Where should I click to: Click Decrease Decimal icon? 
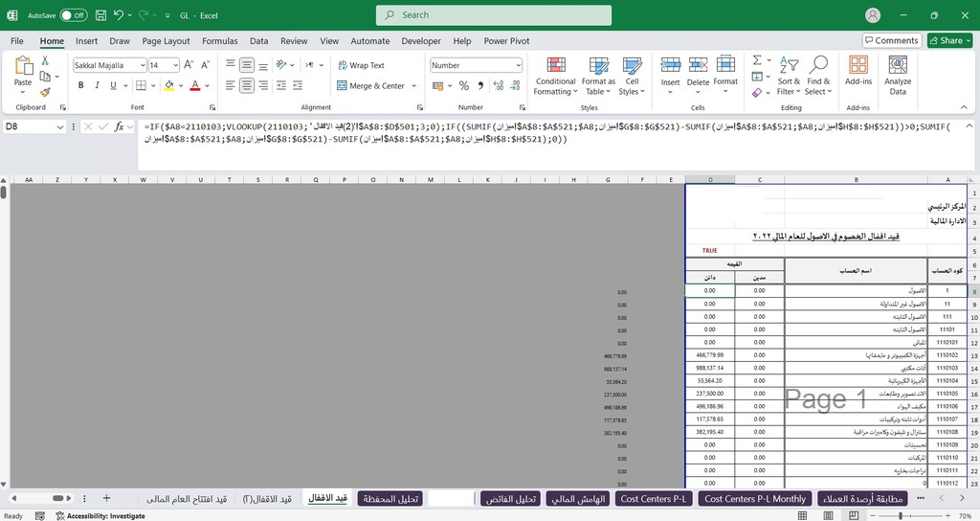[515, 85]
